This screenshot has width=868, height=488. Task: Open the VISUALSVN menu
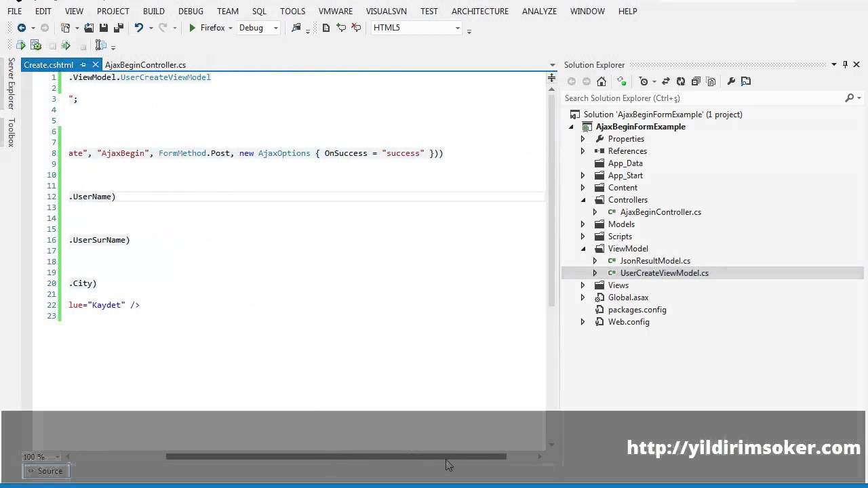click(387, 11)
